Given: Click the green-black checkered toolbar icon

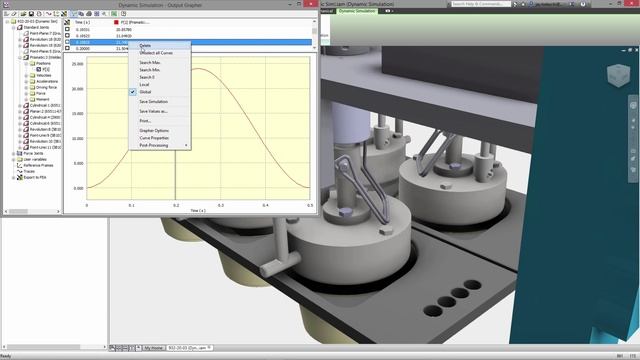Looking at the screenshot, I should (64, 14).
